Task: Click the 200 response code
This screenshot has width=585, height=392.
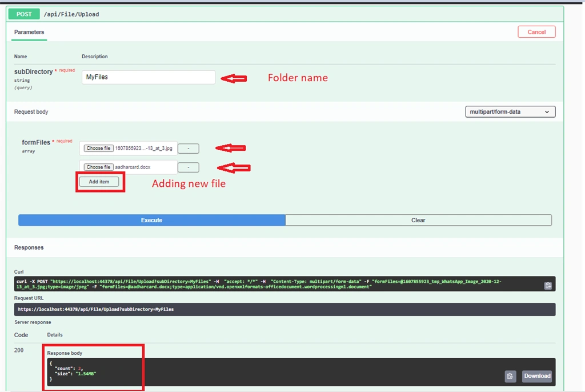Action: (x=19, y=350)
